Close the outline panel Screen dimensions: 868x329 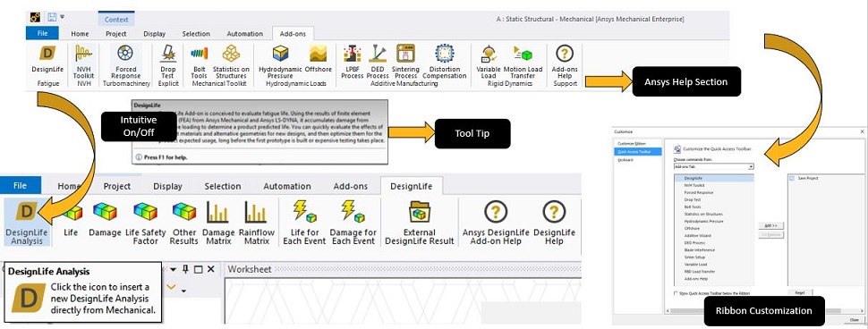[x=210, y=269]
